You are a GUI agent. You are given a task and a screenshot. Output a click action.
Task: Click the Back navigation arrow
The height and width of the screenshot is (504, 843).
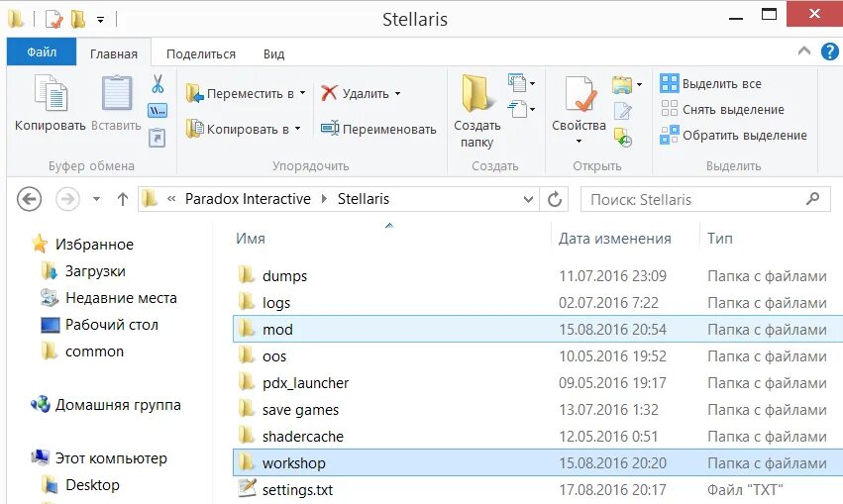tap(29, 199)
